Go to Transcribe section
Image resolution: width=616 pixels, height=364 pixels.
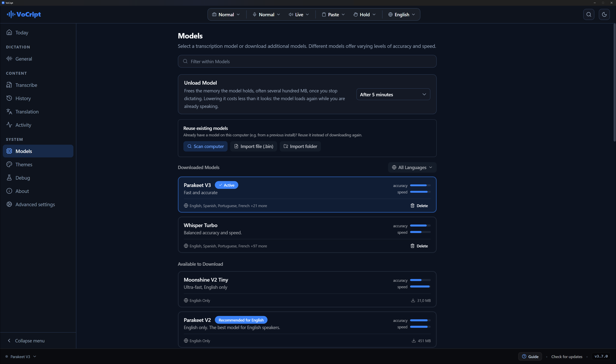click(x=38, y=85)
